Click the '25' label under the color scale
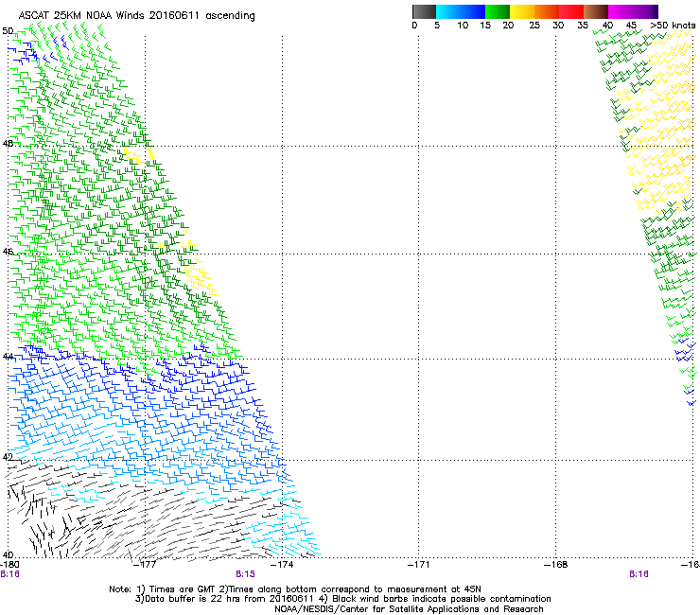700x615 pixels. (x=534, y=26)
